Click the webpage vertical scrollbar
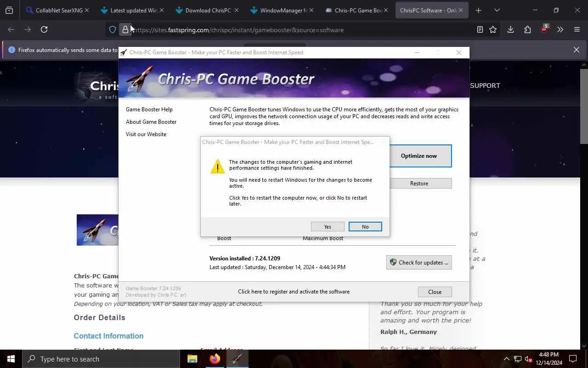The width and height of the screenshot is (588, 368). 584,106
